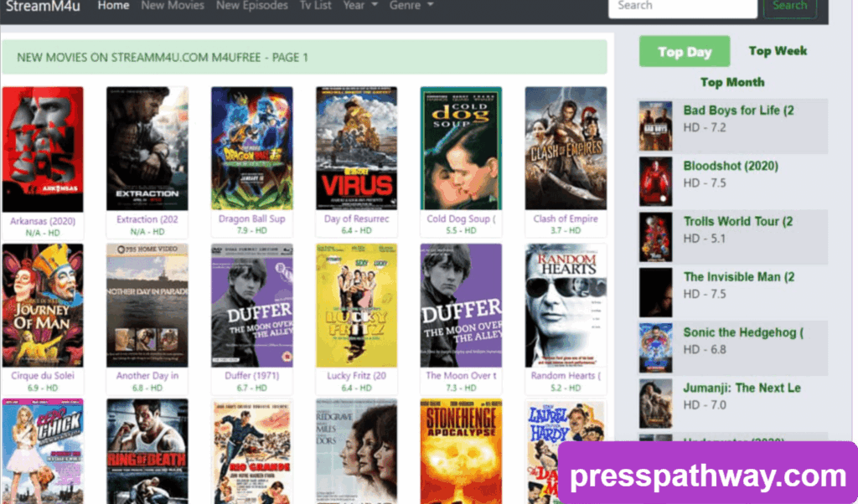Select the Top Day tab

685,51
